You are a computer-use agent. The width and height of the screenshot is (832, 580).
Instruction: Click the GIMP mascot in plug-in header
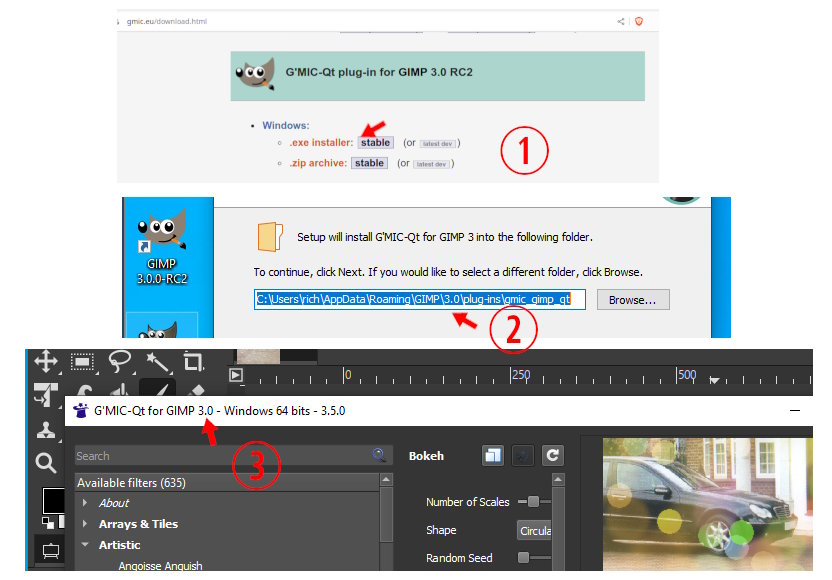pos(256,74)
